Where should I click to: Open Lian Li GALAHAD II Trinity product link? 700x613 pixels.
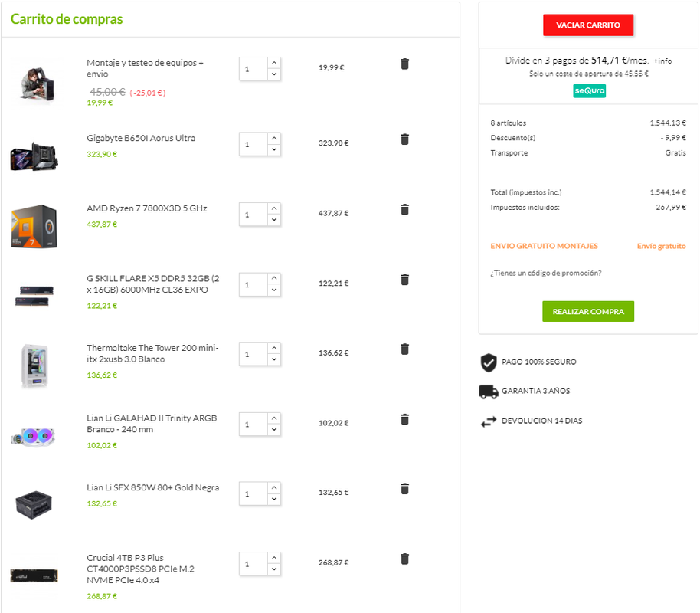(x=152, y=424)
